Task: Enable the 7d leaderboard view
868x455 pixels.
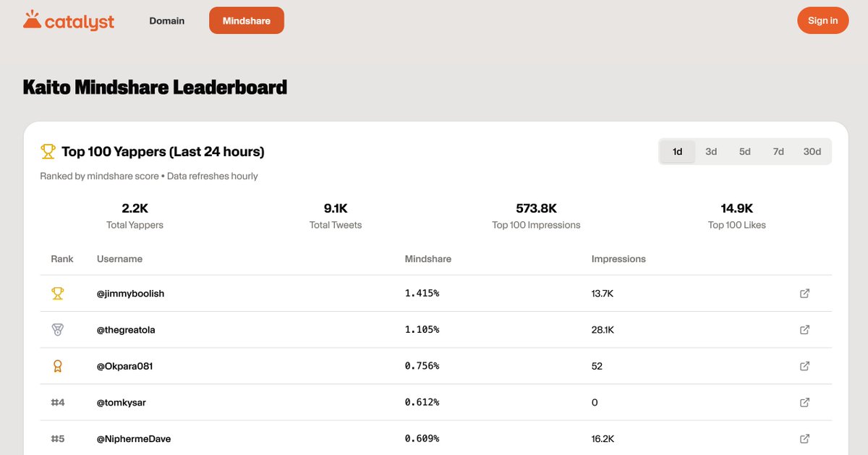Action: [778, 151]
